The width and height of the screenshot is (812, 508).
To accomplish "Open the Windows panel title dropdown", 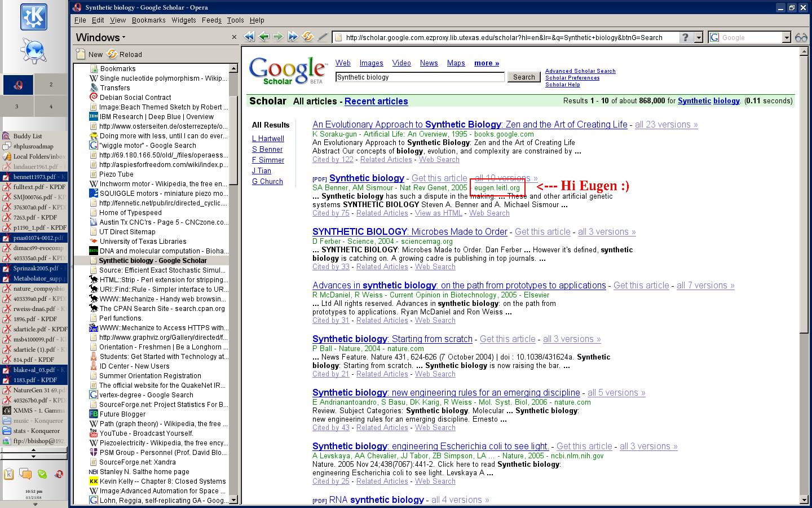I will [101, 37].
